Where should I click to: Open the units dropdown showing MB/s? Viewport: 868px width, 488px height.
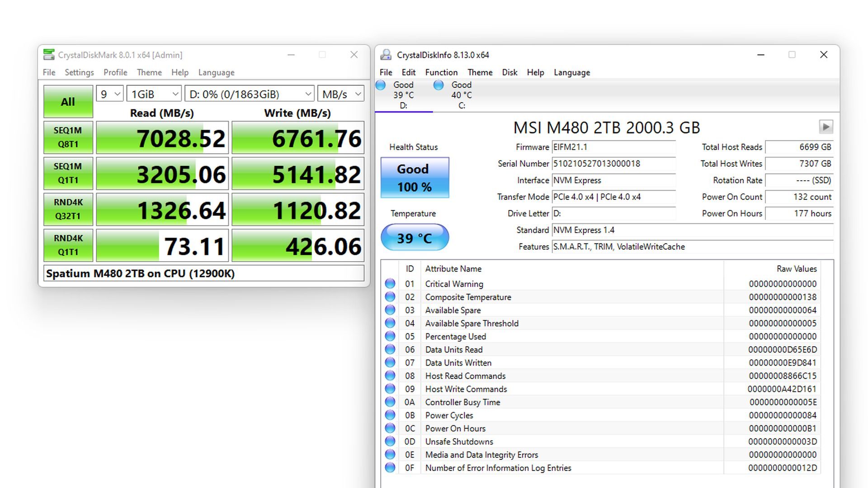point(341,94)
